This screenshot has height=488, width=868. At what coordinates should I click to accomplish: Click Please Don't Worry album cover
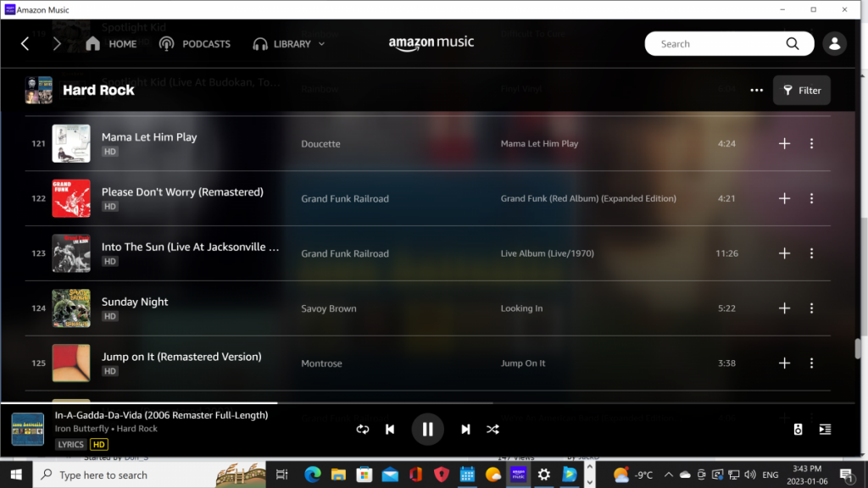pos(71,198)
